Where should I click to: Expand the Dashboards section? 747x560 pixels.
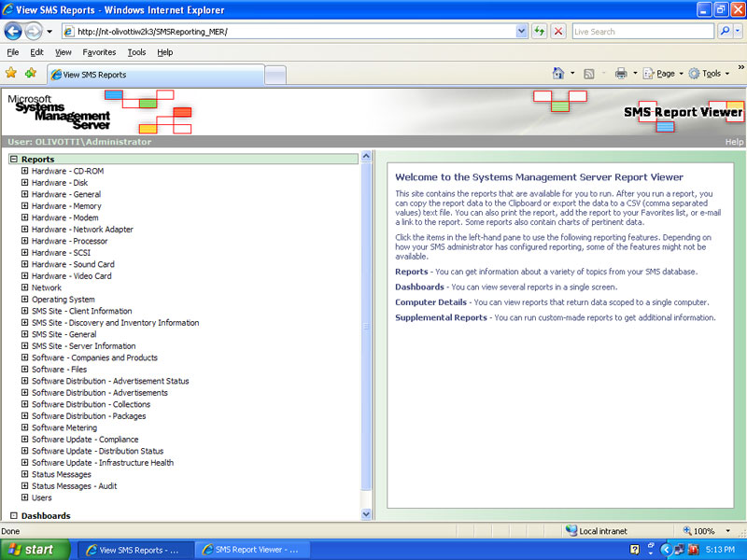[x=14, y=515]
